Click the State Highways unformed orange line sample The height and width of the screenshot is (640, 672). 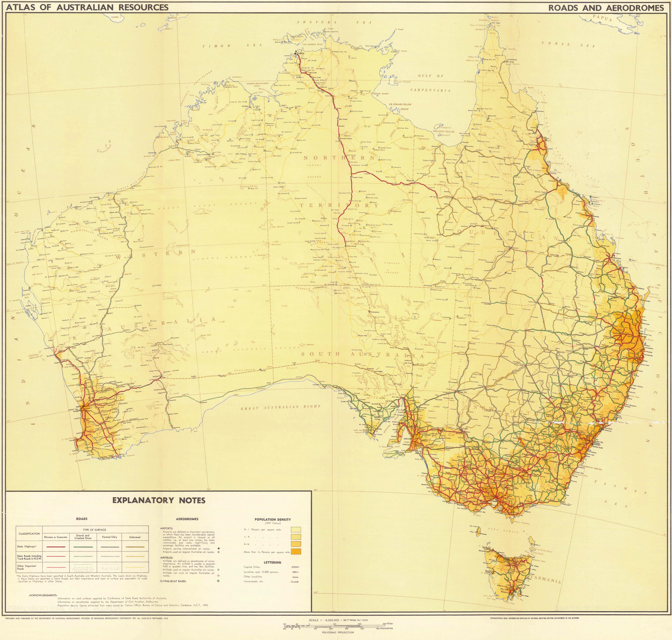pyautogui.click(x=135, y=547)
